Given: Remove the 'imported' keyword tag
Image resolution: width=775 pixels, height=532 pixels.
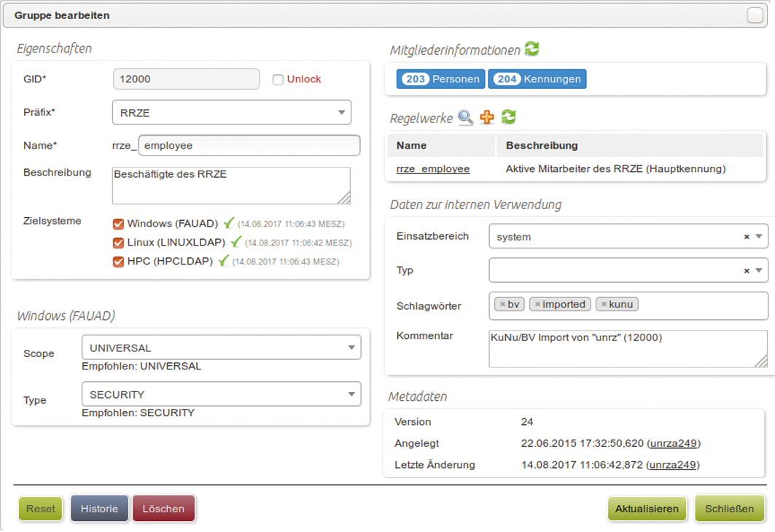Looking at the screenshot, I should pyautogui.click(x=537, y=305).
